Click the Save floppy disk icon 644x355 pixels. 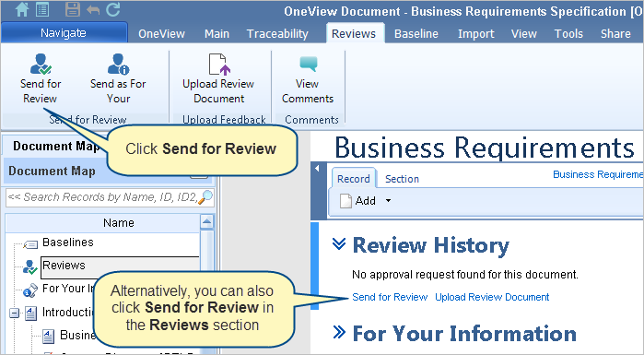(72, 9)
